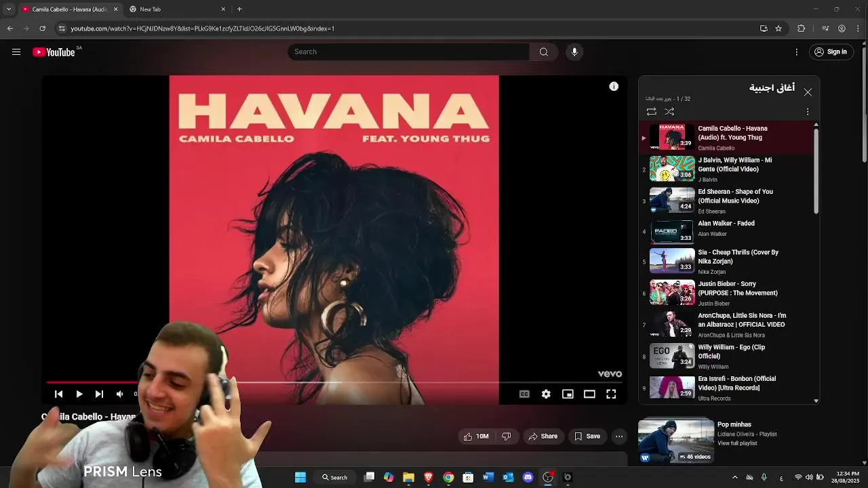
Task: Open File Explorer from taskbar
Action: 408,477
